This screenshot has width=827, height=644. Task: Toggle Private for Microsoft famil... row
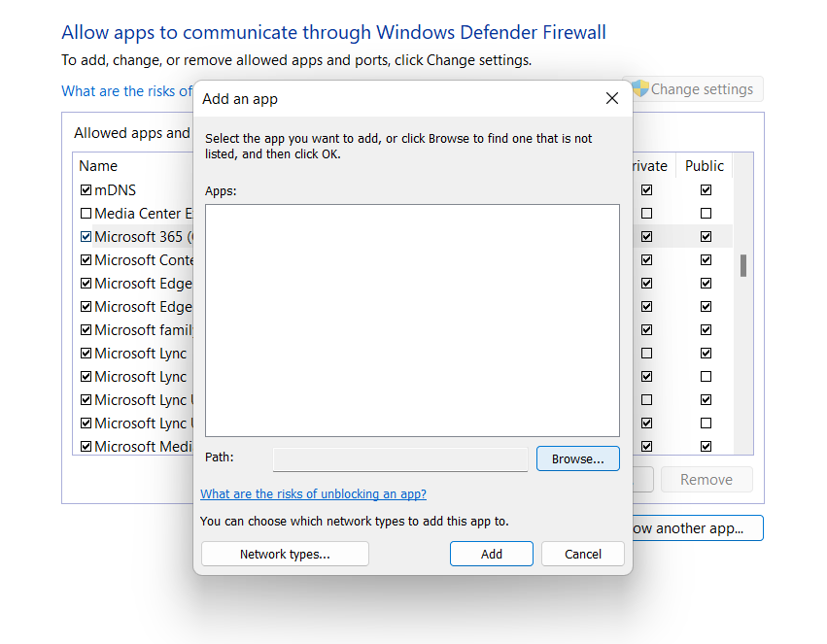tap(646, 330)
